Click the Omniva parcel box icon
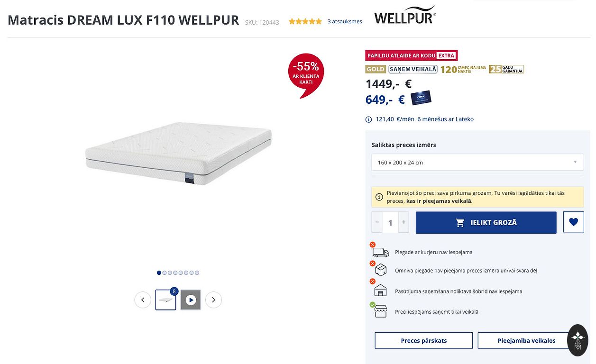 click(x=381, y=270)
